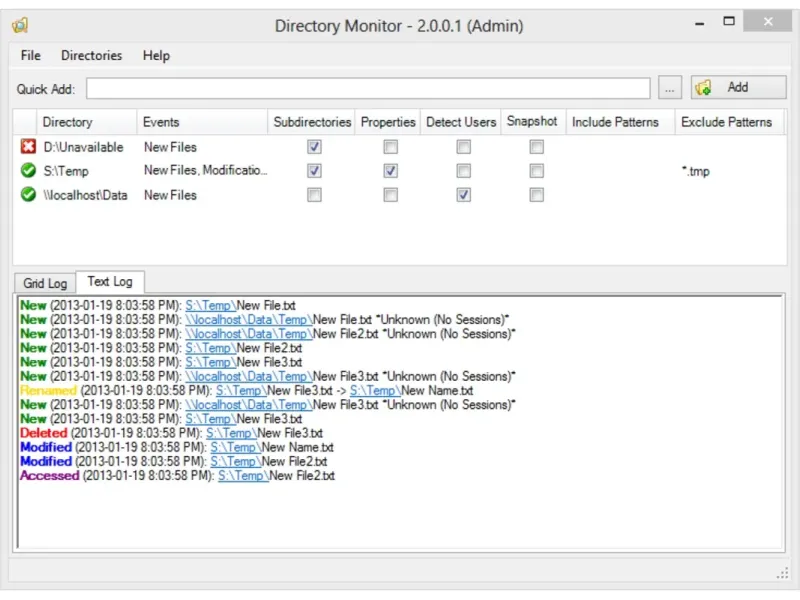The width and height of the screenshot is (800, 600).
Task: Click the Renamed label in the log
Action: pyautogui.click(x=48, y=390)
